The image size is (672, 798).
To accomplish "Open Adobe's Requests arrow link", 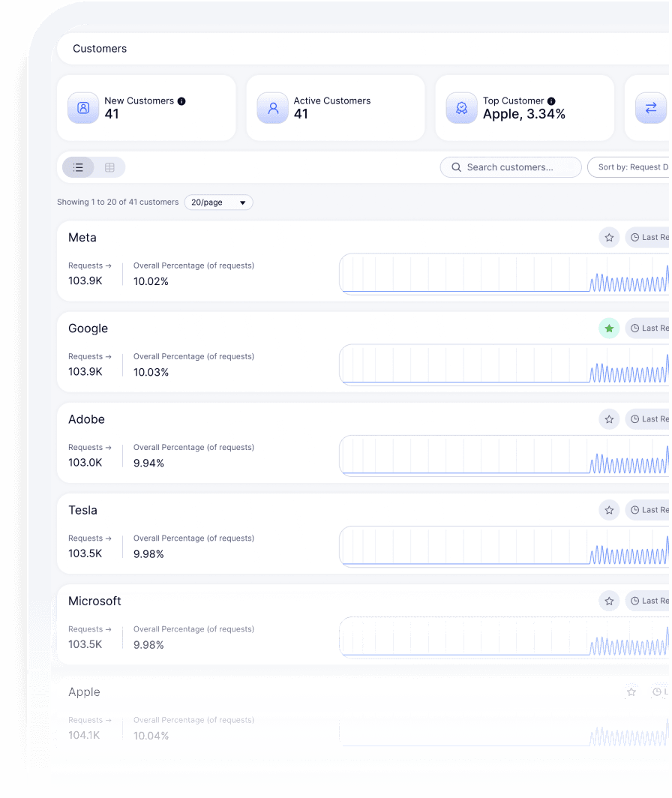I will 89,447.
